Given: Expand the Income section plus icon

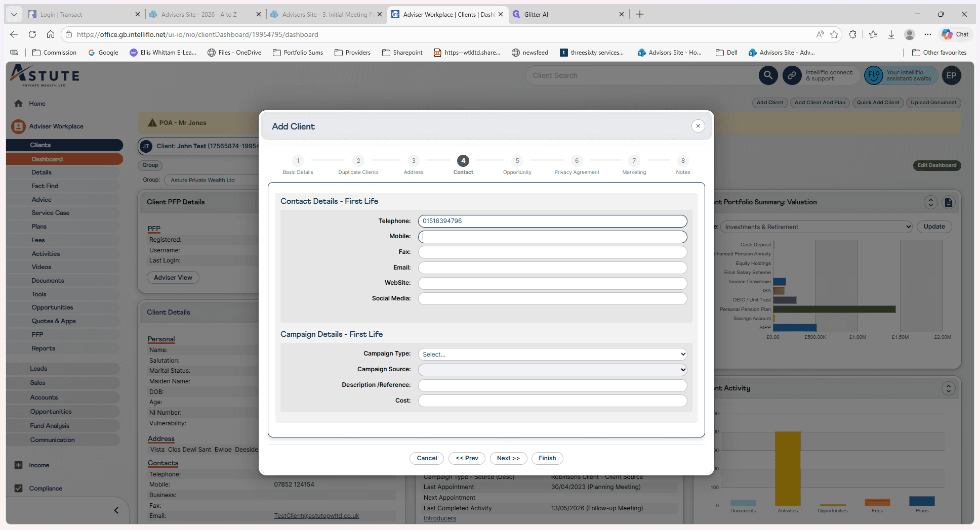Looking at the screenshot, I should pyautogui.click(x=19, y=465).
